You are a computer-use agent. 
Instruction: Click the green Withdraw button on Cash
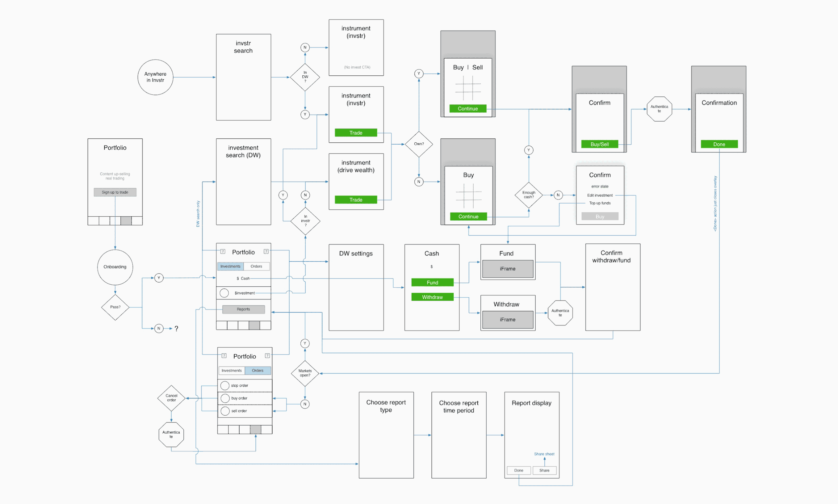[x=432, y=297]
